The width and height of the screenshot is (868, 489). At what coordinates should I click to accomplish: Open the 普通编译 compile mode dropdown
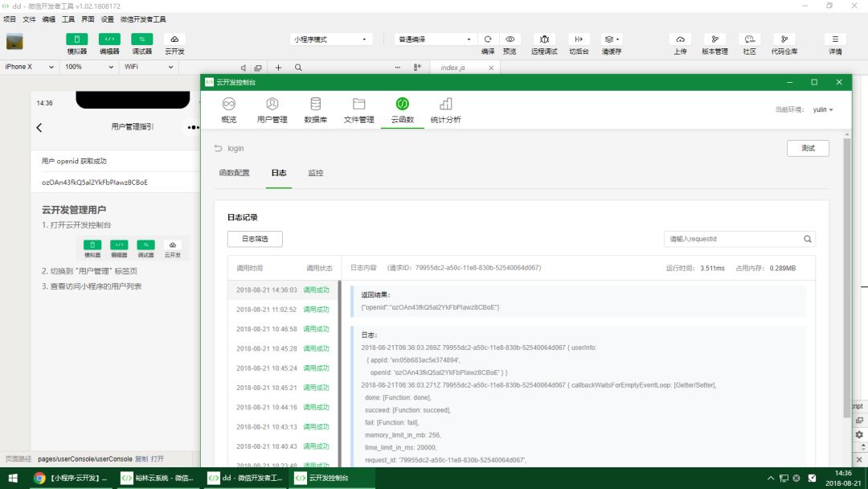point(435,39)
